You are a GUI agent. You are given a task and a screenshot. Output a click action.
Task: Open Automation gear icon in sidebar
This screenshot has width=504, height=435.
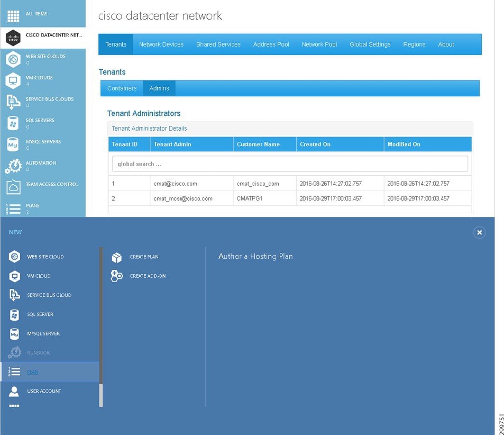tap(13, 166)
